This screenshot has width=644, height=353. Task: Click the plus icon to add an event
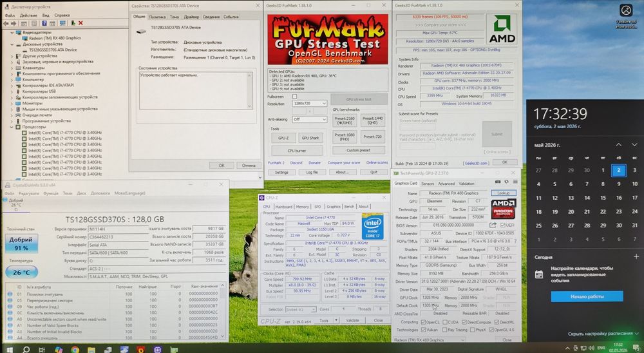(636, 256)
